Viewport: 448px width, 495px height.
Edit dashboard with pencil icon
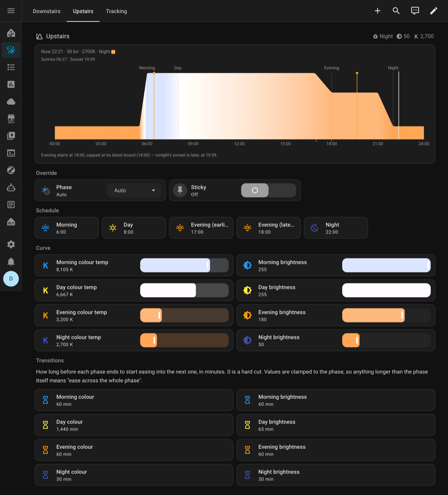pyautogui.click(x=433, y=11)
